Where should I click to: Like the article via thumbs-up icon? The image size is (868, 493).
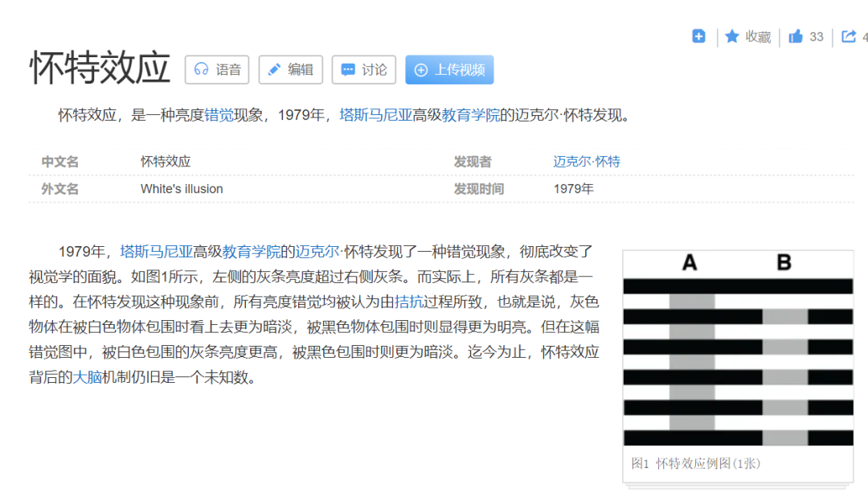tap(796, 36)
